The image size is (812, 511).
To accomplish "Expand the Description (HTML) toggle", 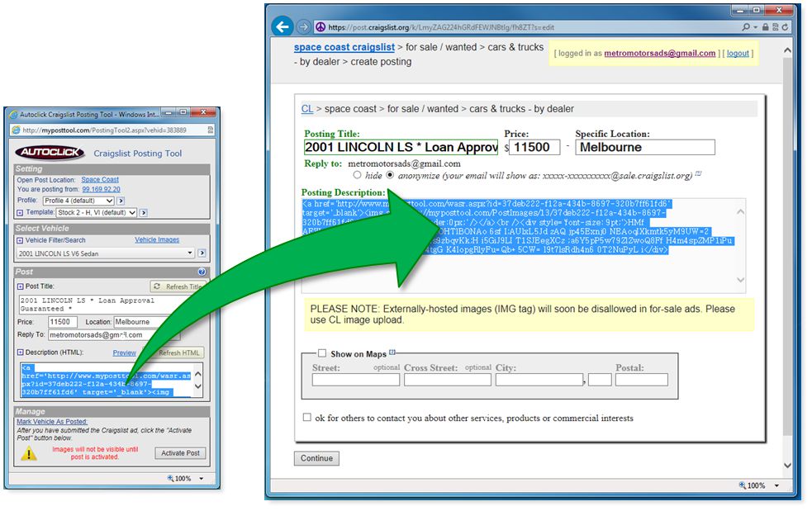I will click(20, 352).
